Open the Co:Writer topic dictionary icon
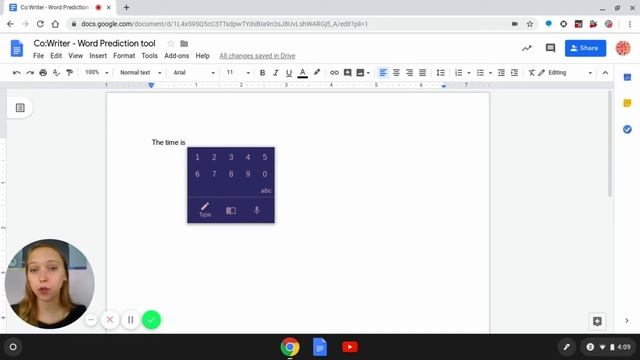Image resolution: width=640 pixels, height=360 pixels. click(231, 210)
